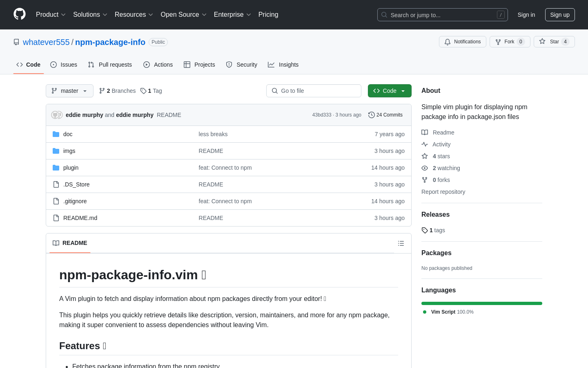Open the Resources dropdown
Image resolution: width=588 pixels, height=368 pixels.
coord(134,15)
